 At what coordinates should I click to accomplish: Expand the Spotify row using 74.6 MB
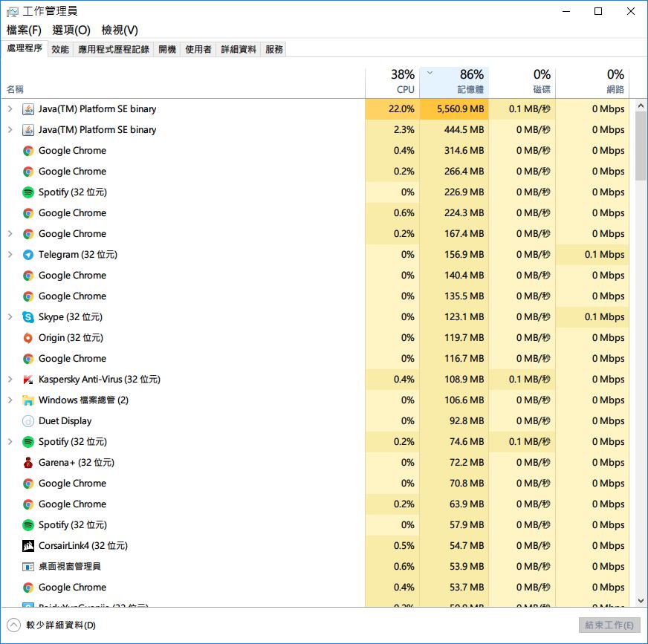[x=10, y=441]
